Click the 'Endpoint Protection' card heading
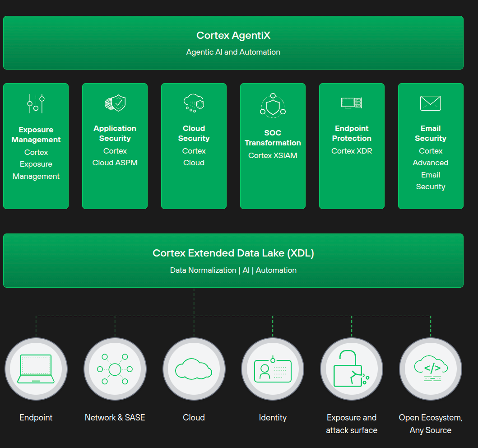Viewport: 478px width, 448px height. coord(352,133)
